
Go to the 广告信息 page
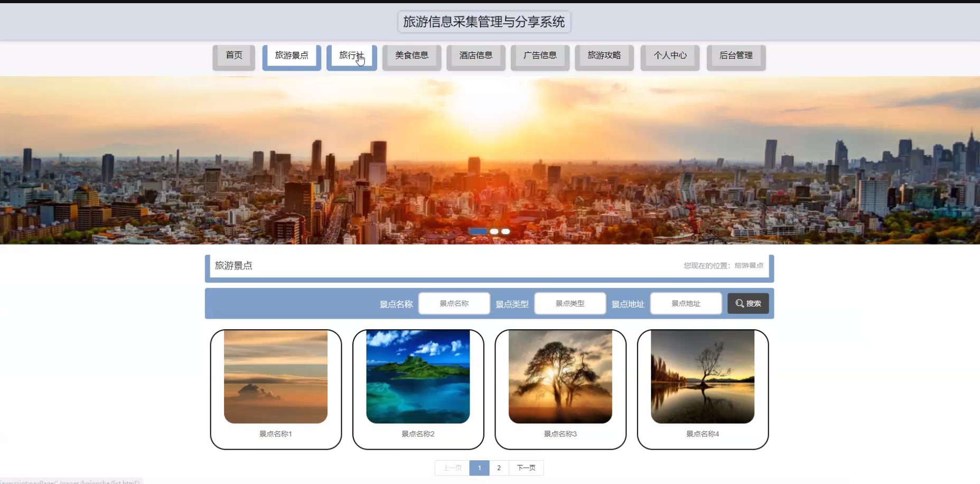[539, 55]
